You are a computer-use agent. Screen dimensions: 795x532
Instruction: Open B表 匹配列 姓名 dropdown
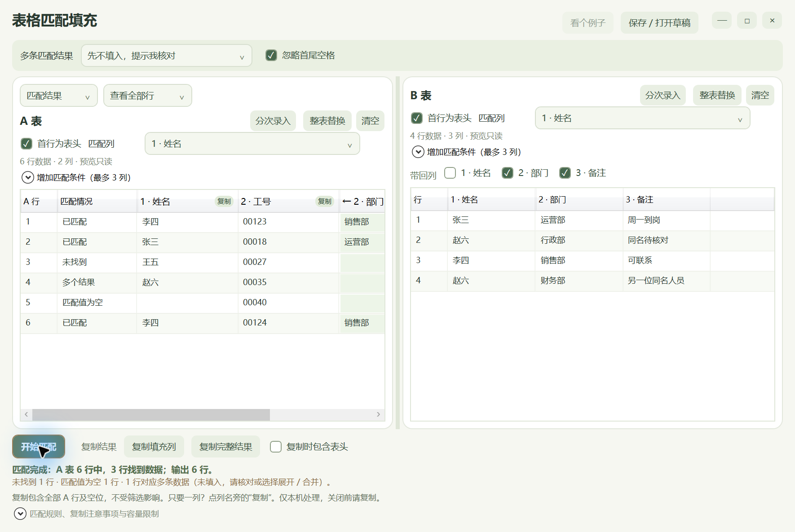pos(643,118)
